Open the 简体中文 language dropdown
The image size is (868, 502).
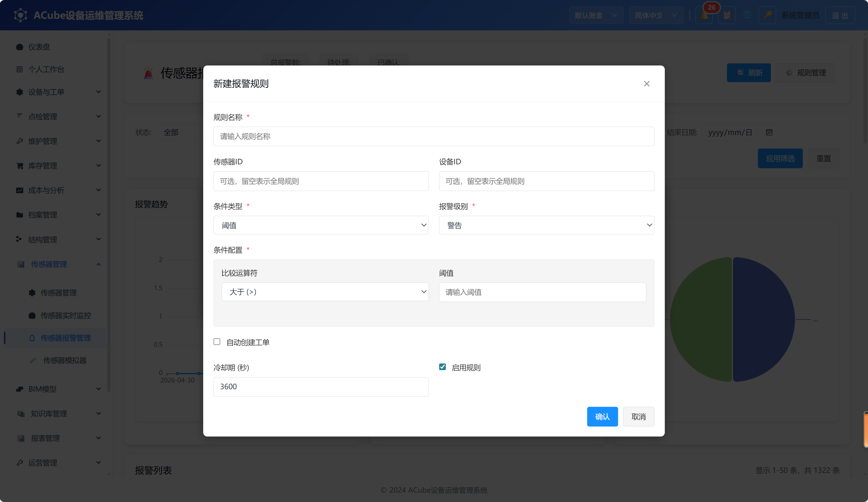coord(656,15)
